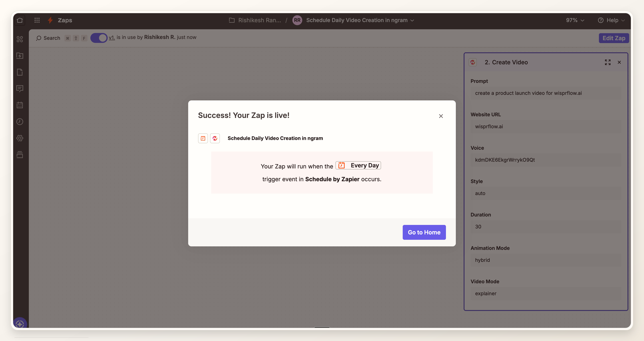Click 'Schedule Daily Video Creation in ngram' dialog text
Screen dimensions: 644x341
(275, 138)
